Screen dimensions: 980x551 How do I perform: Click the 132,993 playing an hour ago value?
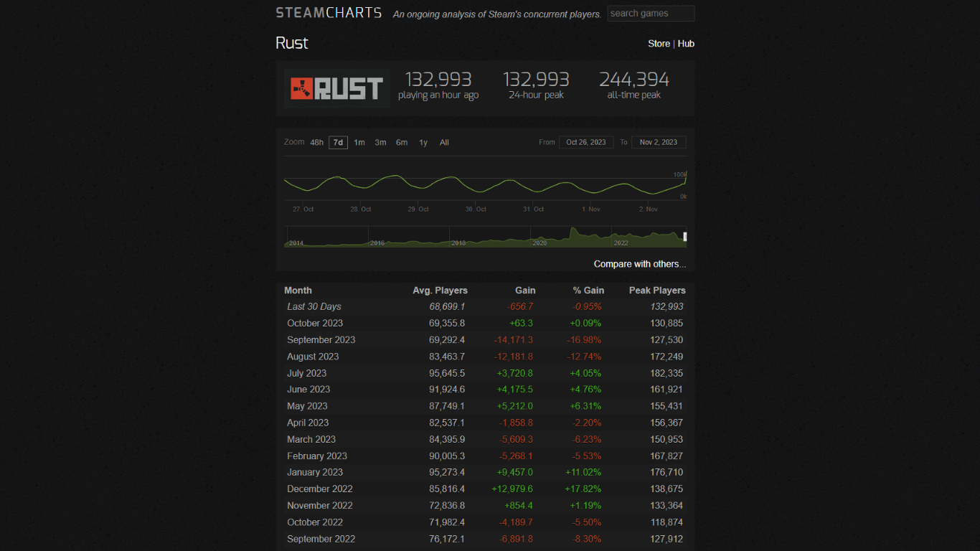tap(438, 79)
